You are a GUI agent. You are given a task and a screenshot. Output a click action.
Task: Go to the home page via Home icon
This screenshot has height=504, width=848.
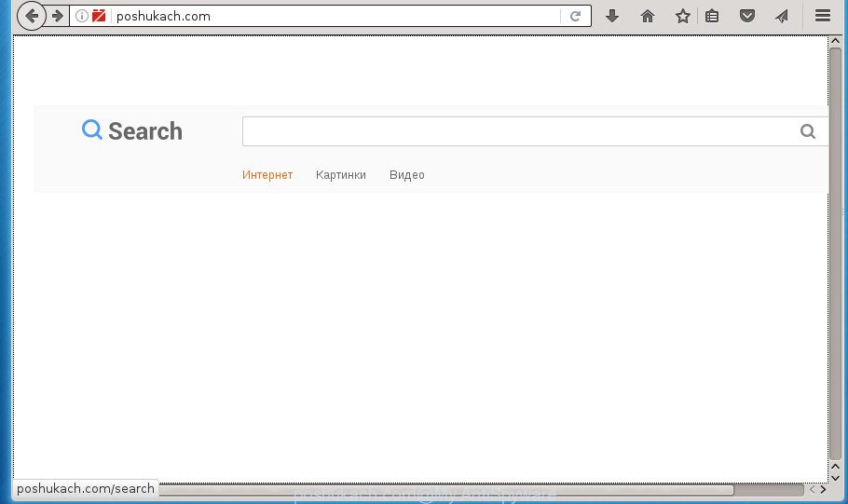tap(648, 16)
